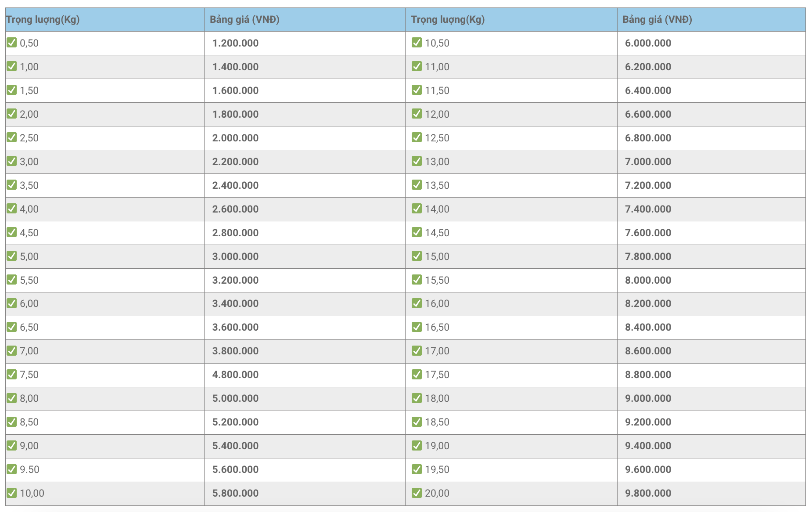Select the price 8.000.000

click(648, 280)
